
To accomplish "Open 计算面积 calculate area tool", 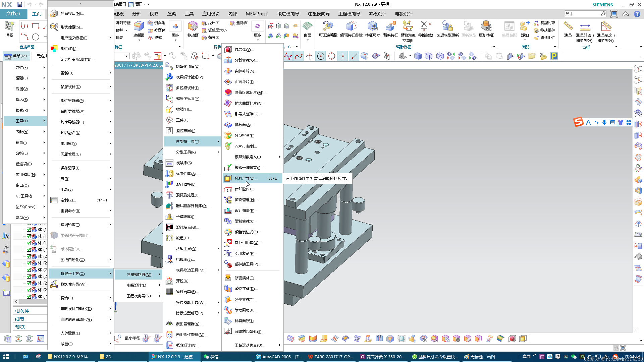I will coord(252,321).
